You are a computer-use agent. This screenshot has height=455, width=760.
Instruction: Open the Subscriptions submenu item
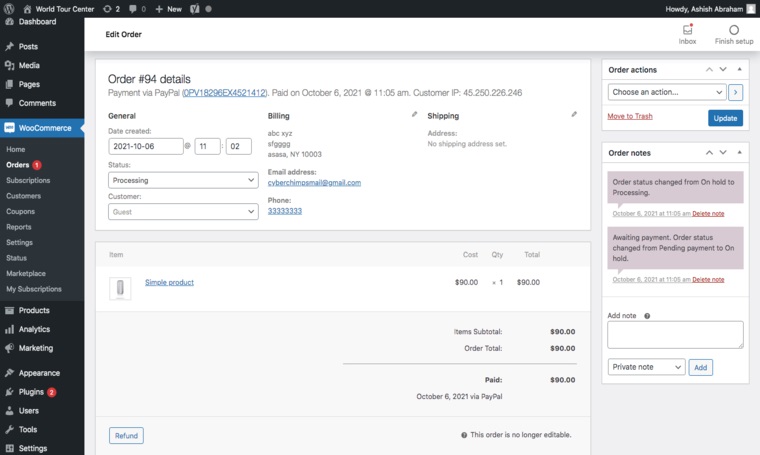pos(28,180)
